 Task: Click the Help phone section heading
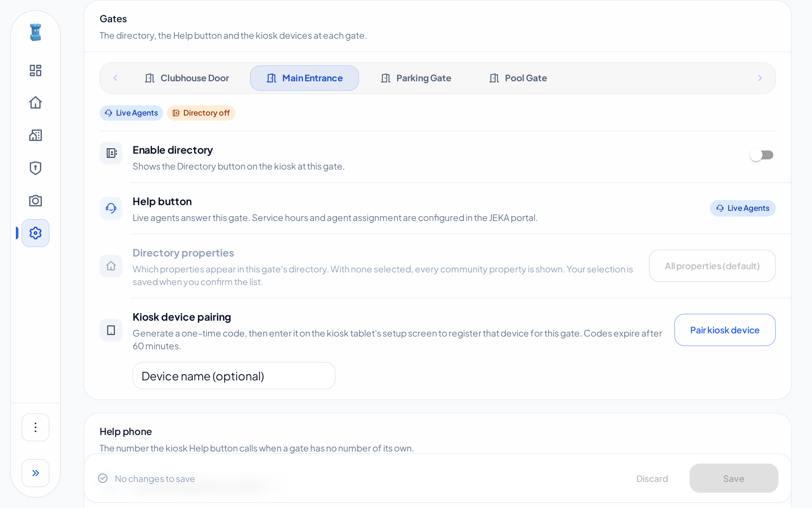pyautogui.click(x=126, y=432)
